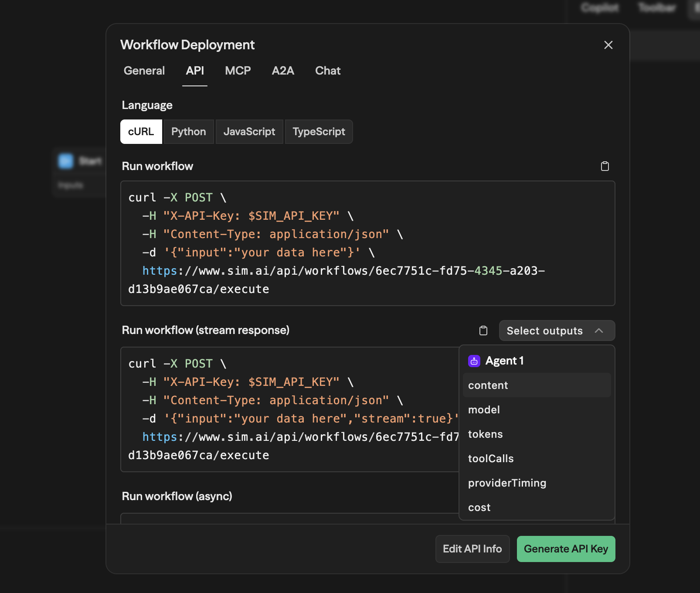Image resolution: width=700 pixels, height=593 pixels.
Task: Click the Edit API Info button
Action: tap(472, 549)
